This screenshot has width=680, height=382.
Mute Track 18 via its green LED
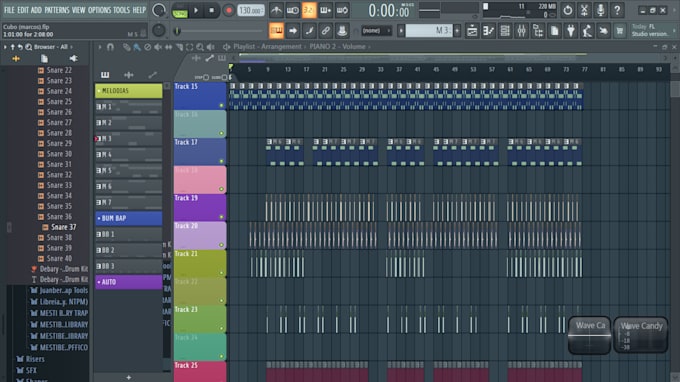(x=221, y=189)
